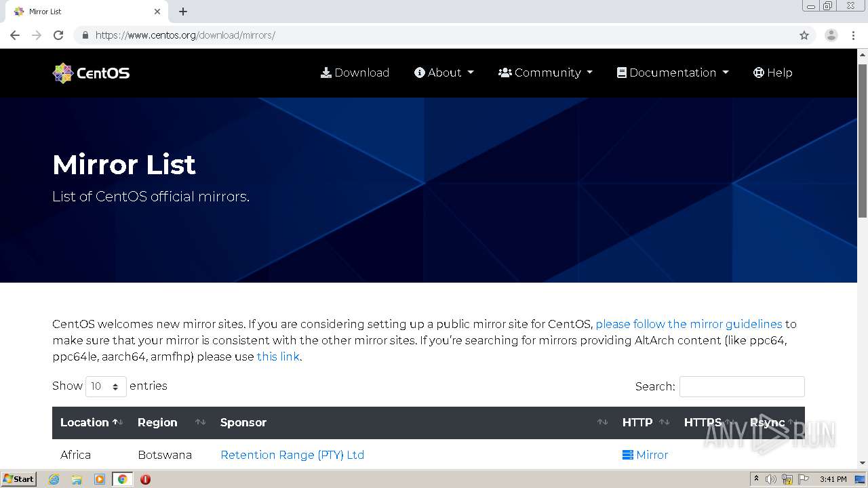Click the taskbar clock showing 3:41 PM
Viewport: 868px width, 488px height.
coord(833,479)
